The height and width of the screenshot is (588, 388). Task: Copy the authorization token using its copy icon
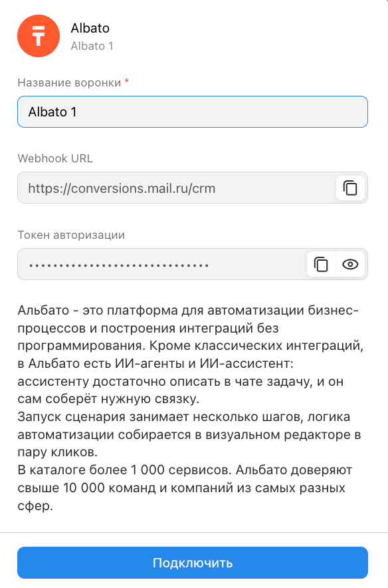[321, 264]
